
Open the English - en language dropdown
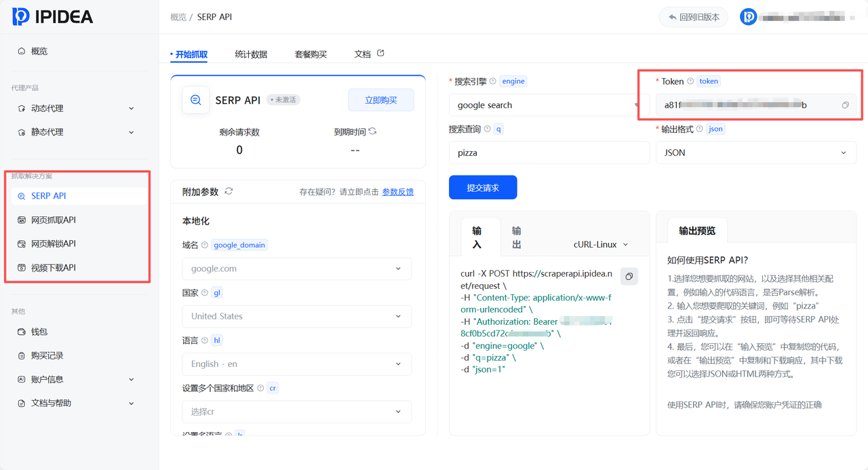pos(296,364)
